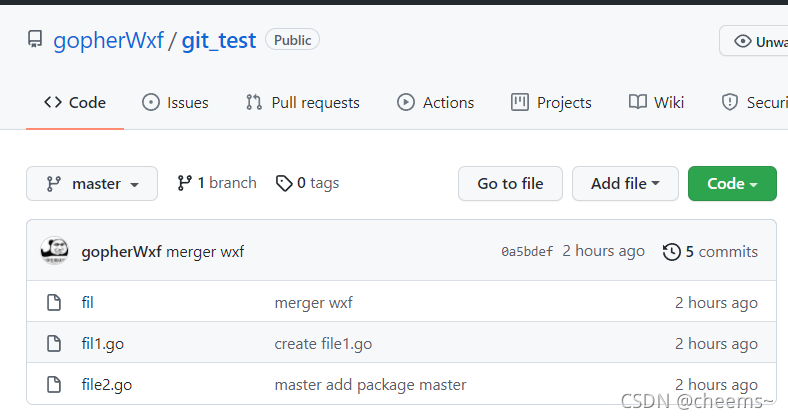The width and height of the screenshot is (788, 419).
Task: Click the gopherWxf user avatar
Action: pyautogui.click(x=54, y=251)
